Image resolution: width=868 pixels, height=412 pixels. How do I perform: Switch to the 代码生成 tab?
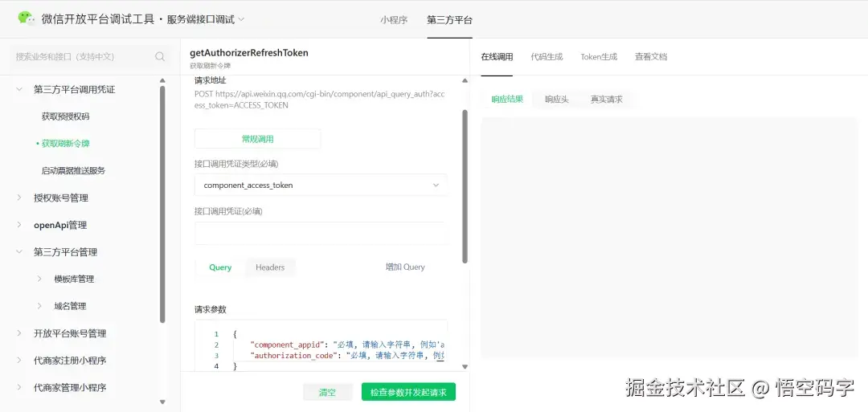[547, 56]
